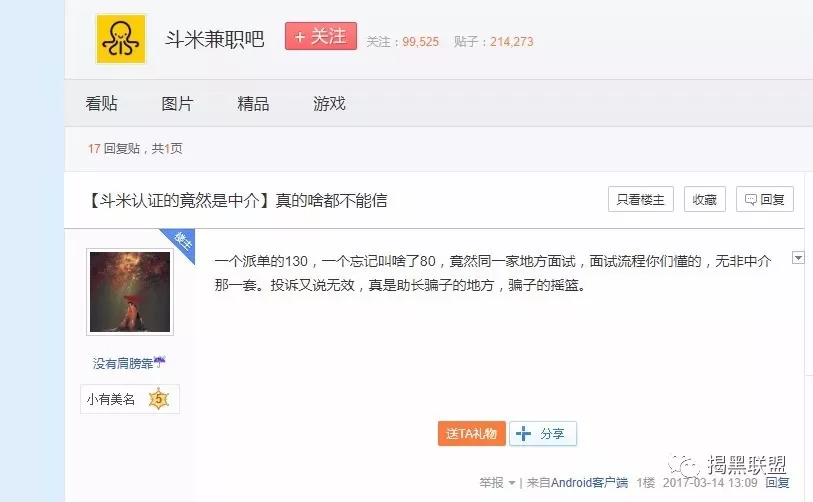Image resolution: width=813 pixels, height=502 pixels.
Task: Expand the small arrow beside post text
Action: click(x=798, y=258)
